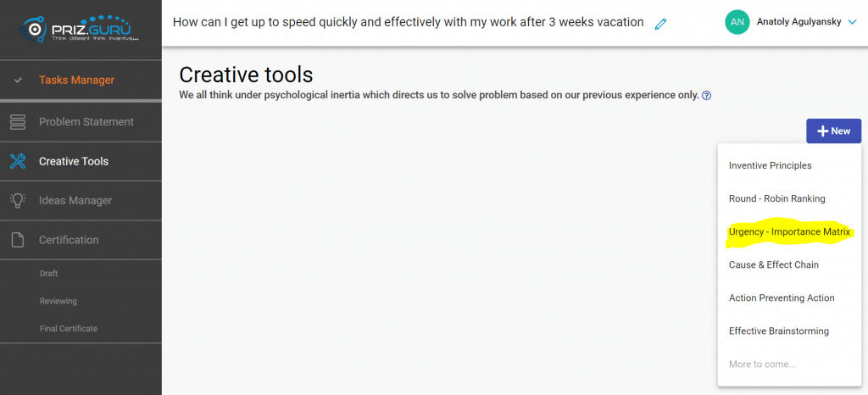This screenshot has height=395, width=868.
Task: Select Effective Brainstorming from the list
Action: (778, 331)
